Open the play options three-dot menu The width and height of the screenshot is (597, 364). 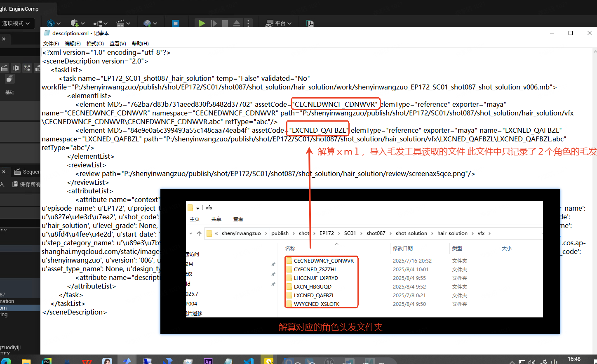point(248,23)
